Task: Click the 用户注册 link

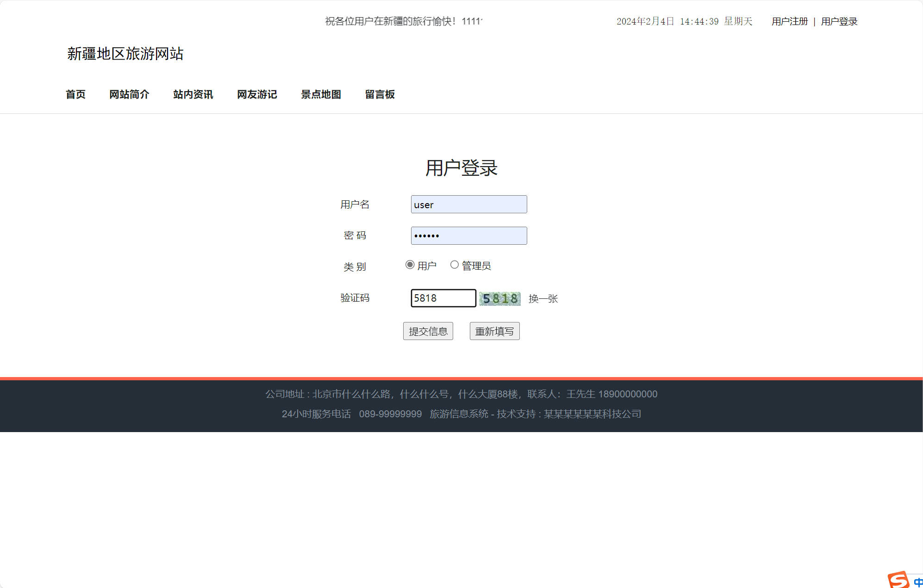Action: pos(789,21)
